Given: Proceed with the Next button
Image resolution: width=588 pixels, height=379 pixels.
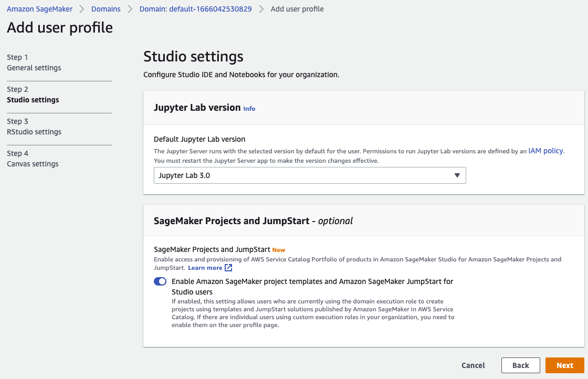Looking at the screenshot, I should coord(565,365).
